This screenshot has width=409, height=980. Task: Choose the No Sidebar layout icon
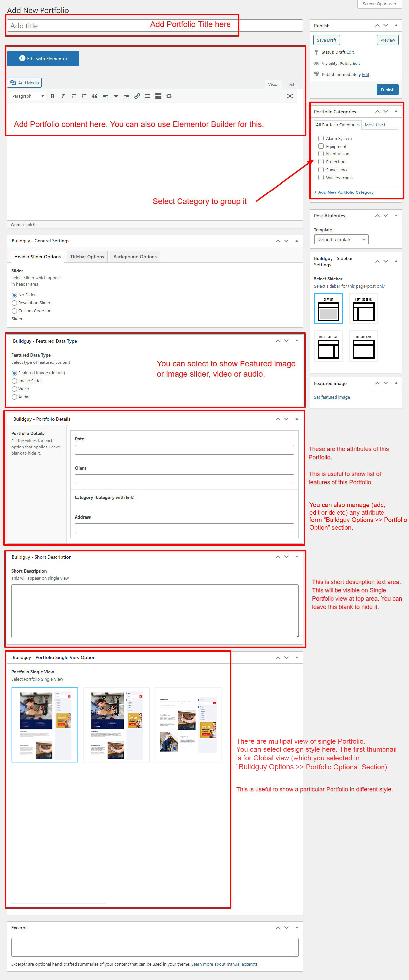click(x=363, y=346)
